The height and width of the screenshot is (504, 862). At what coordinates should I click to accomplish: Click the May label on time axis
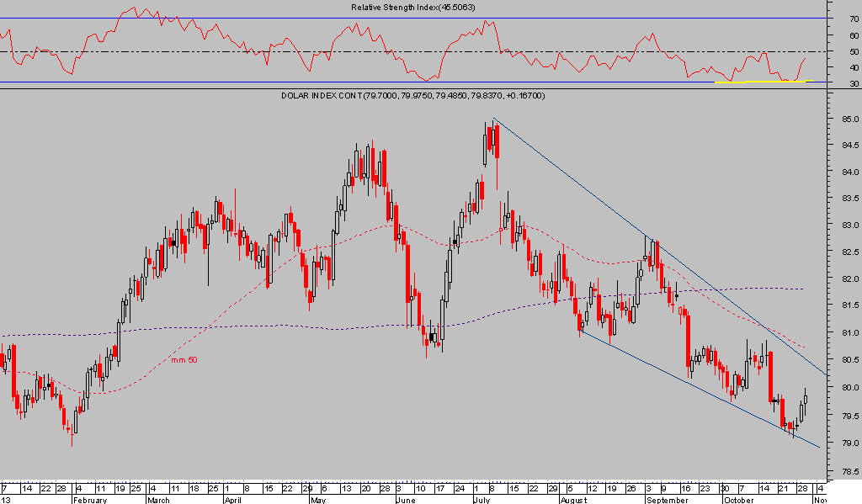[x=317, y=499]
